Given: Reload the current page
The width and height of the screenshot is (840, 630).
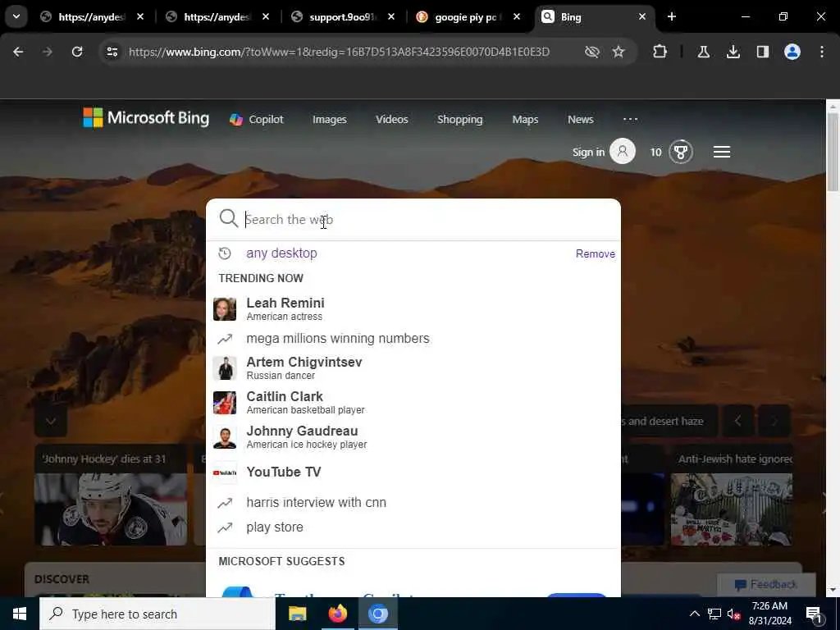Looking at the screenshot, I should 77,52.
